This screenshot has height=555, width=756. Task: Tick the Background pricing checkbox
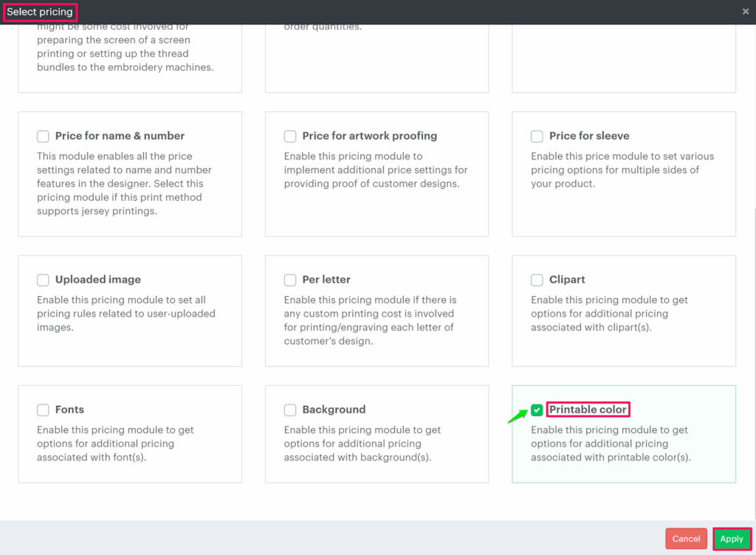(290, 410)
